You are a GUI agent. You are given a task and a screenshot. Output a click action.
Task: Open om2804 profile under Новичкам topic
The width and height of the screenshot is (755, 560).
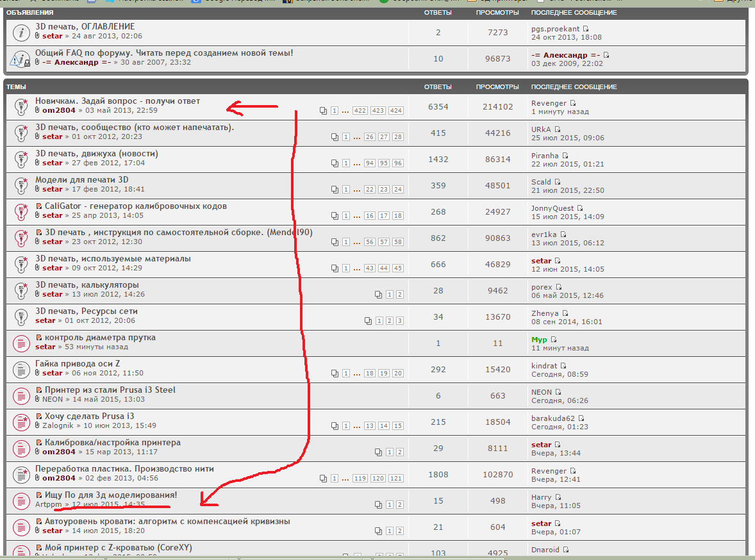pos(59,110)
